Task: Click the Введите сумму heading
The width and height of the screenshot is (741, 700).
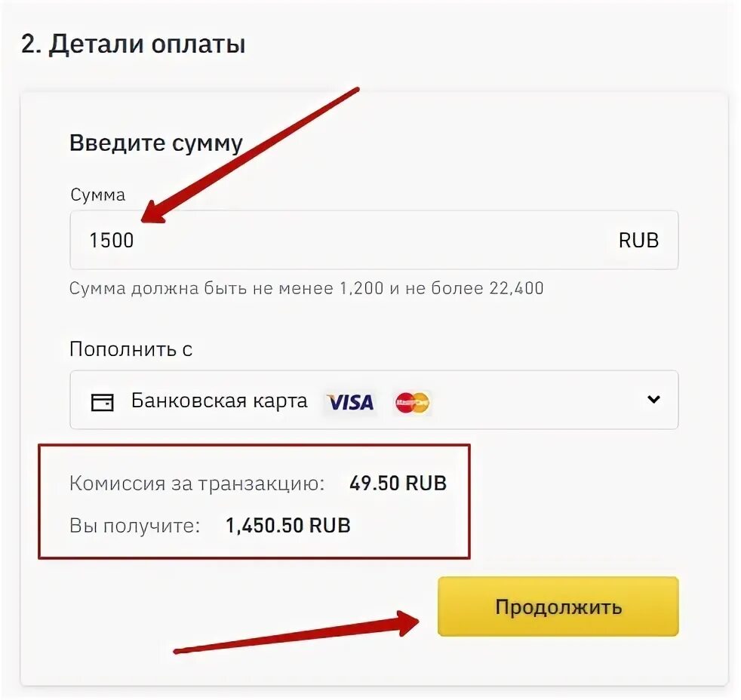Action: pos(156,143)
